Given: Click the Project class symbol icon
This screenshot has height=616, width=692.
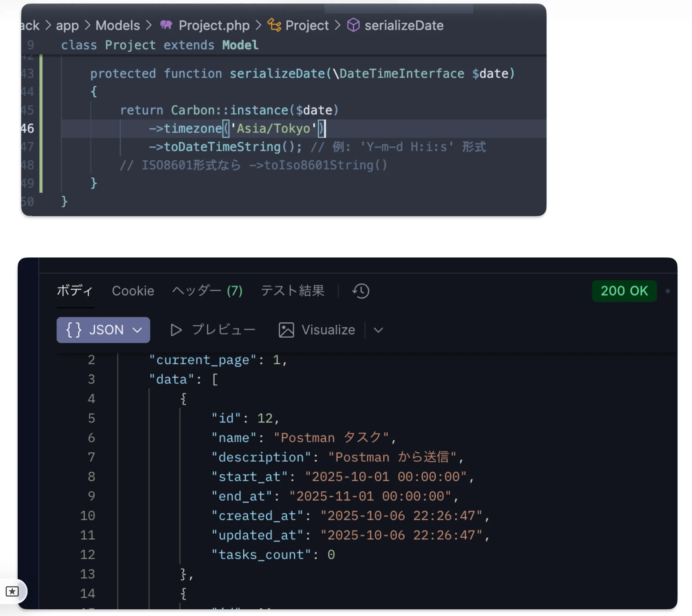Looking at the screenshot, I should 274,25.
